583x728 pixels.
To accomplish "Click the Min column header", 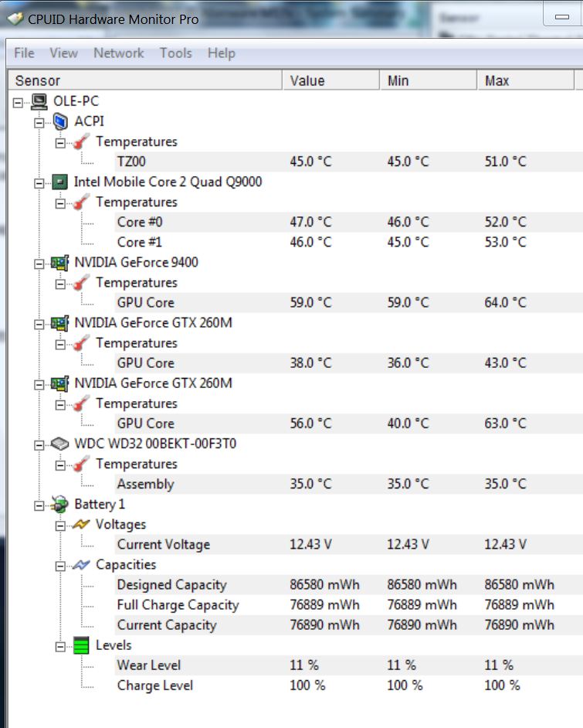I will pyautogui.click(x=428, y=80).
